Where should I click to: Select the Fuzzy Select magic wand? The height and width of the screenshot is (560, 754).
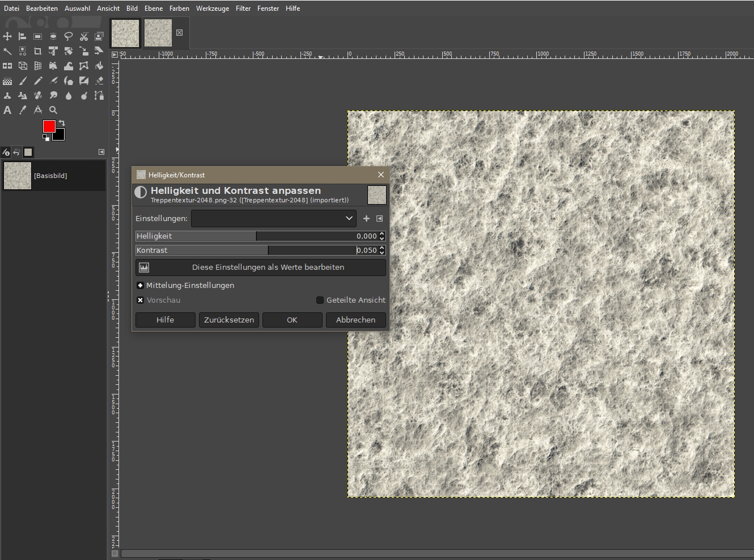click(x=7, y=51)
